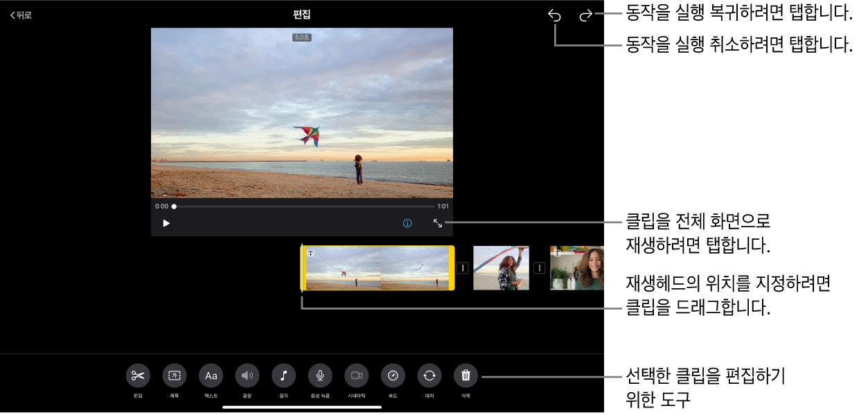The image size is (868, 415).
Task: Open the Aa text tool
Action: (211, 376)
